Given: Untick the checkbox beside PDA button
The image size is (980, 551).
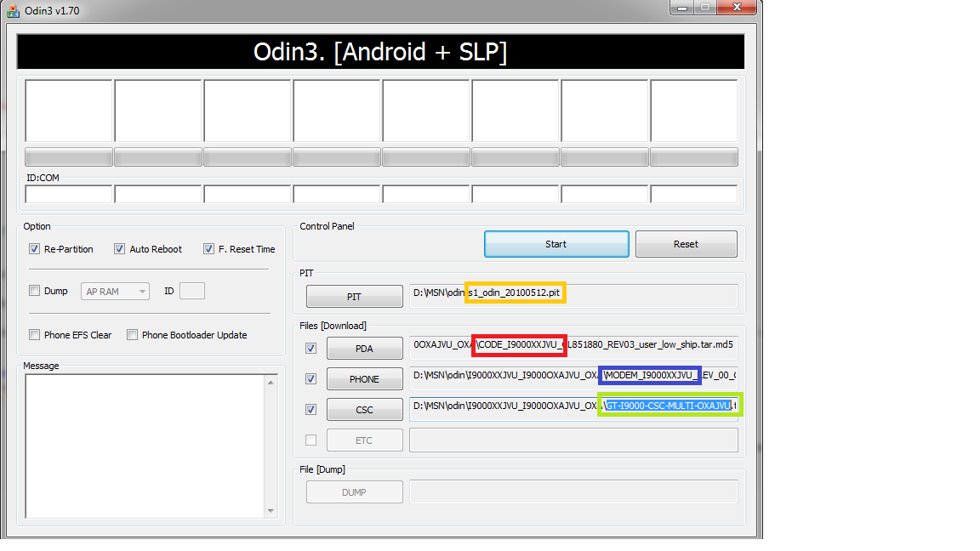Looking at the screenshot, I should coord(311,348).
